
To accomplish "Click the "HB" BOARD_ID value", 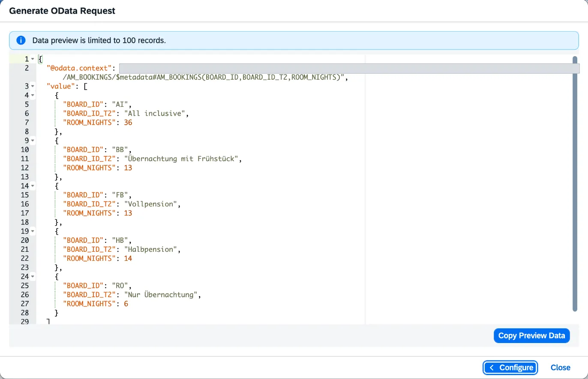I will coord(120,241).
